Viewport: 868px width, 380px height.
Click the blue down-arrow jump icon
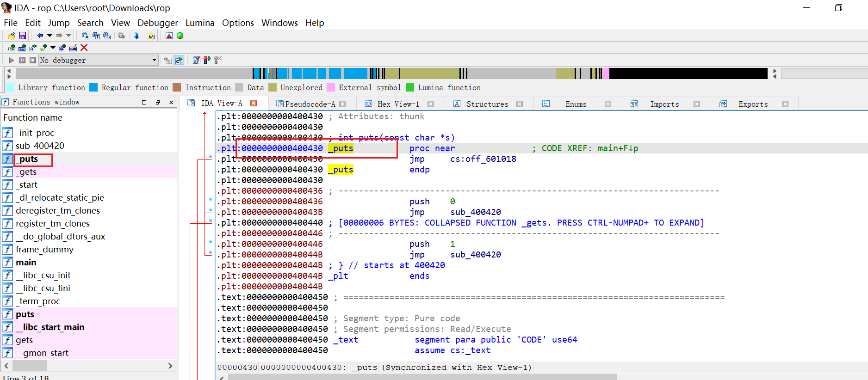click(136, 36)
